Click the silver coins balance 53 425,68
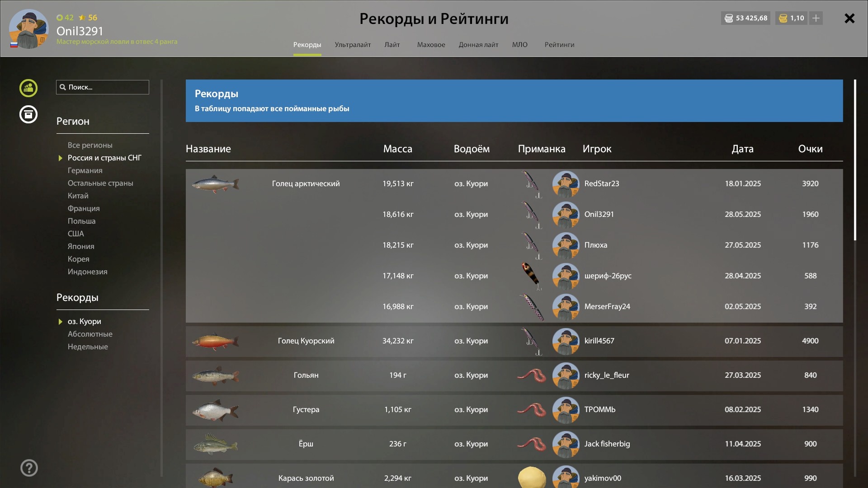 click(x=746, y=18)
